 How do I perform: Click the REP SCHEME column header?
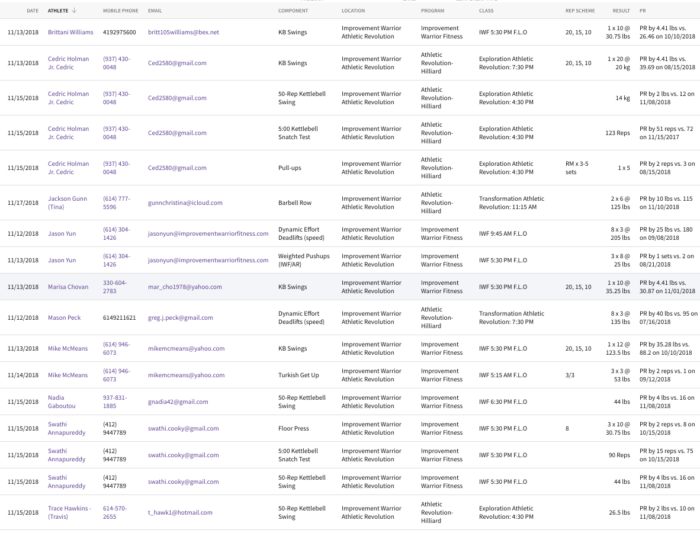tap(580, 11)
